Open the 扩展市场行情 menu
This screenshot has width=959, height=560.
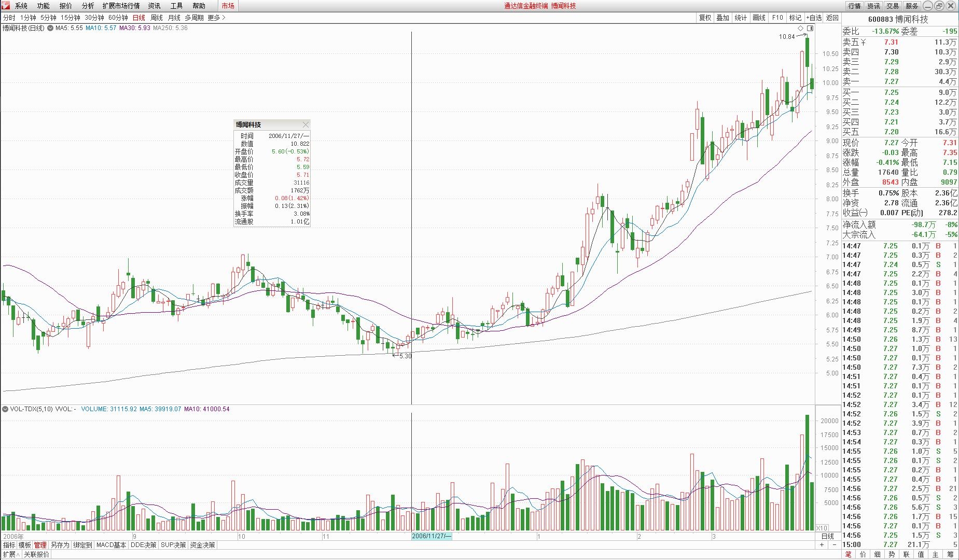[x=121, y=6]
